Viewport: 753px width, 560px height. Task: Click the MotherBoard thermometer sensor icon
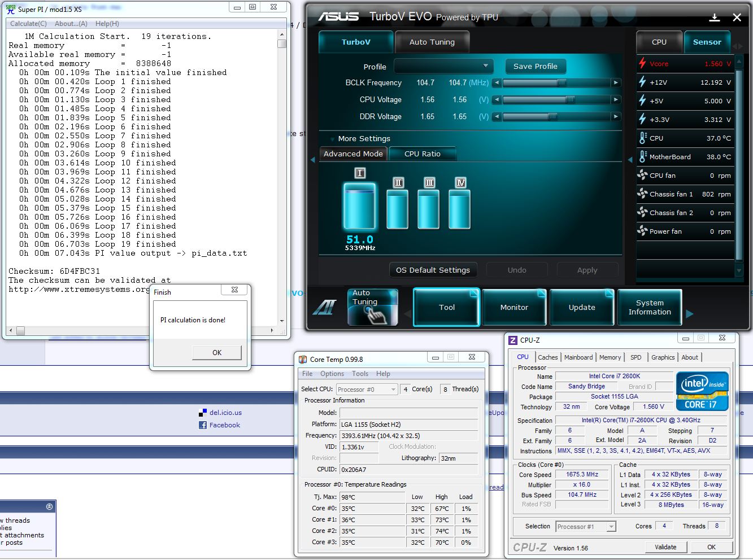643,156
